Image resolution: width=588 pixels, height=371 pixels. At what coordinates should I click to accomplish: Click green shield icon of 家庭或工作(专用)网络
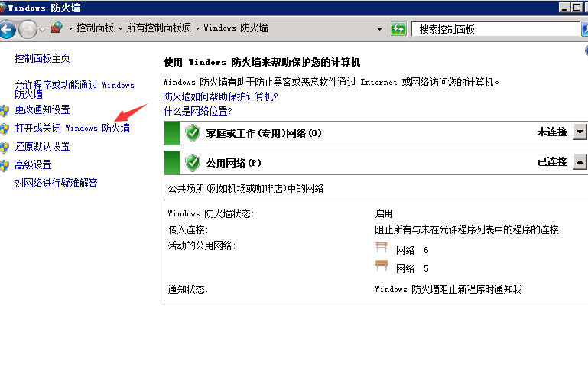(x=193, y=133)
